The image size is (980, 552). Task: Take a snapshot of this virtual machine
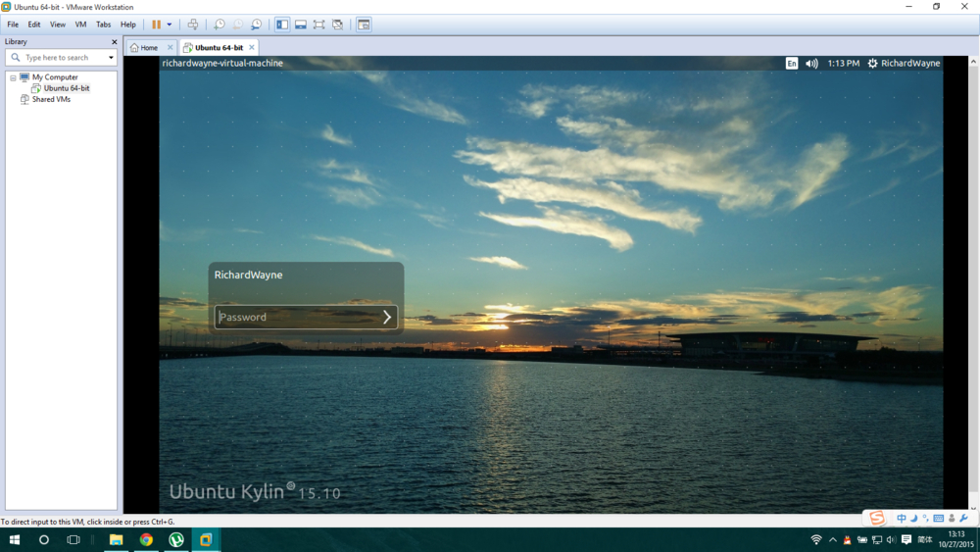(220, 25)
